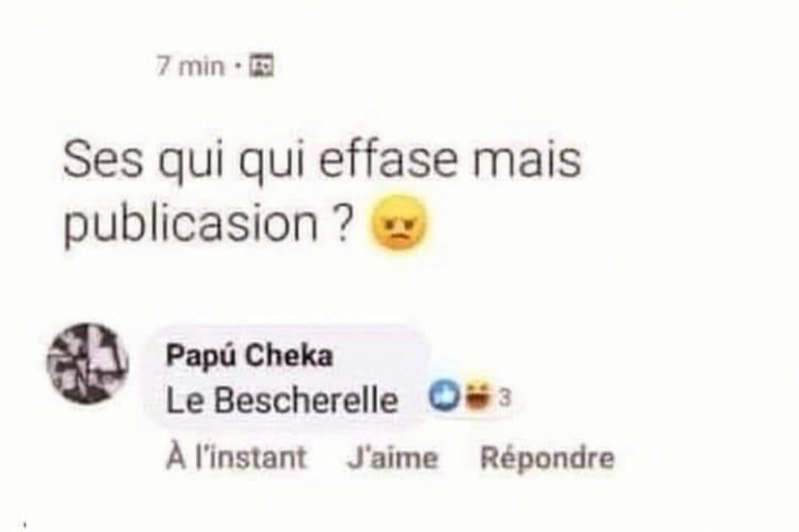Click the Le Bescherelle comment text

(282, 400)
